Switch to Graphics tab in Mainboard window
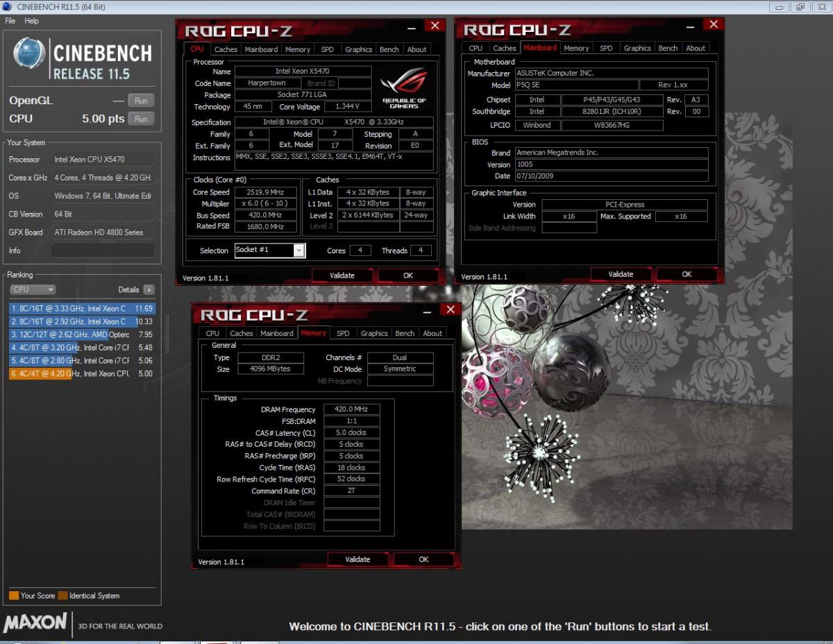The width and height of the screenshot is (833, 644). pyautogui.click(x=637, y=48)
